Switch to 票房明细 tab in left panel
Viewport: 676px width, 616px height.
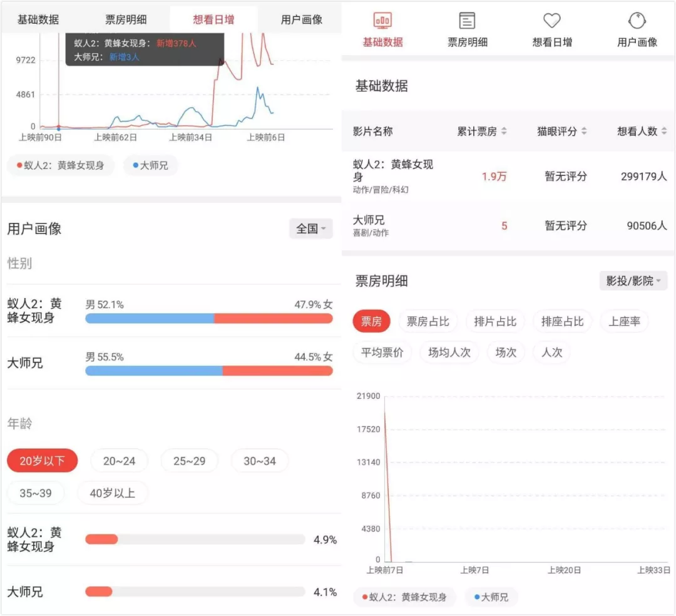point(126,19)
